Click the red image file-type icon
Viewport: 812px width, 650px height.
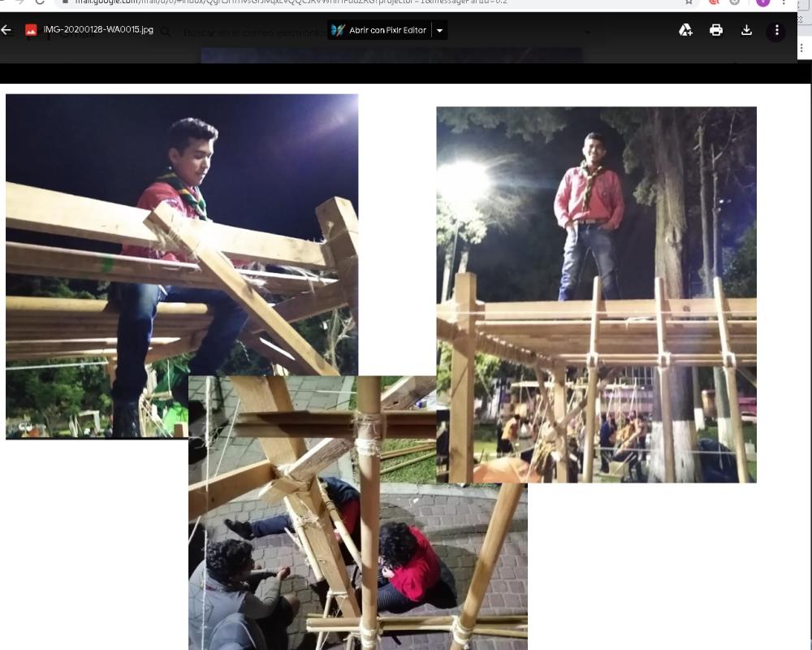(31, 31)
